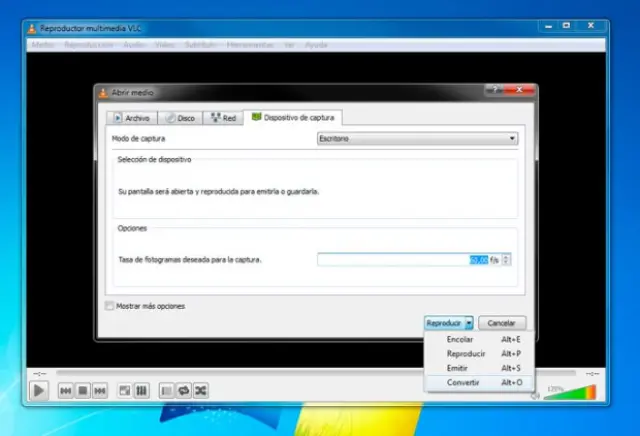The height and width of the screenshot is (436, 640).
Task: Toggle the shuffle random icon
Action: coord(201,390)
